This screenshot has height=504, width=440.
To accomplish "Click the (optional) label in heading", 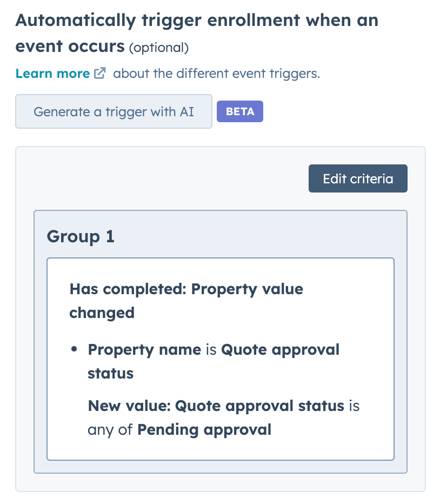I will coord(158,48).
